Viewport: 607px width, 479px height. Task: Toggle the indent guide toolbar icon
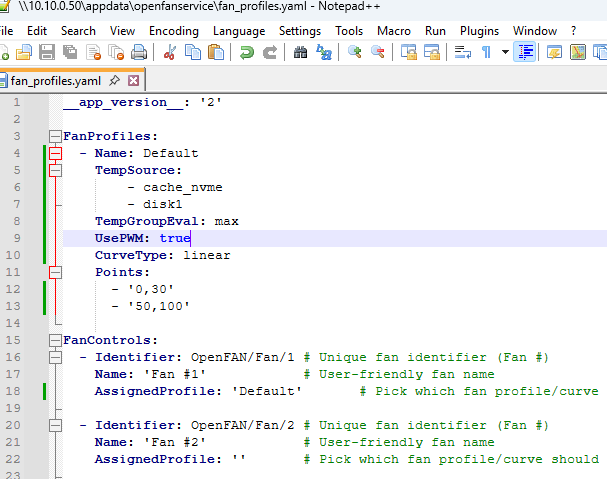click(x=525, y=52)
